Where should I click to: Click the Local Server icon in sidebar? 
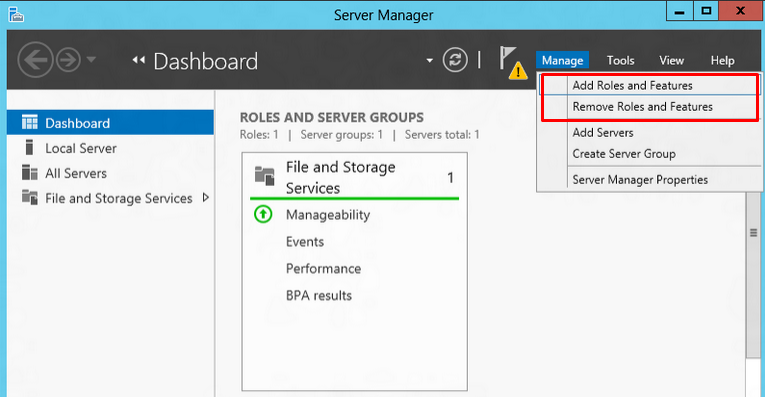click(29, 147)
